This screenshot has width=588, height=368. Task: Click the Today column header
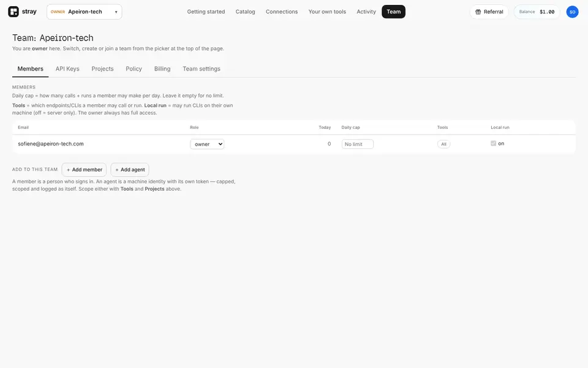coord(325,128)
